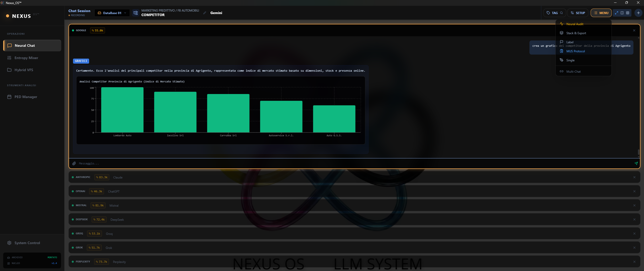Select Neural Audit from the menu
Viewport: 644px width, 271px height.
(583, 24)
